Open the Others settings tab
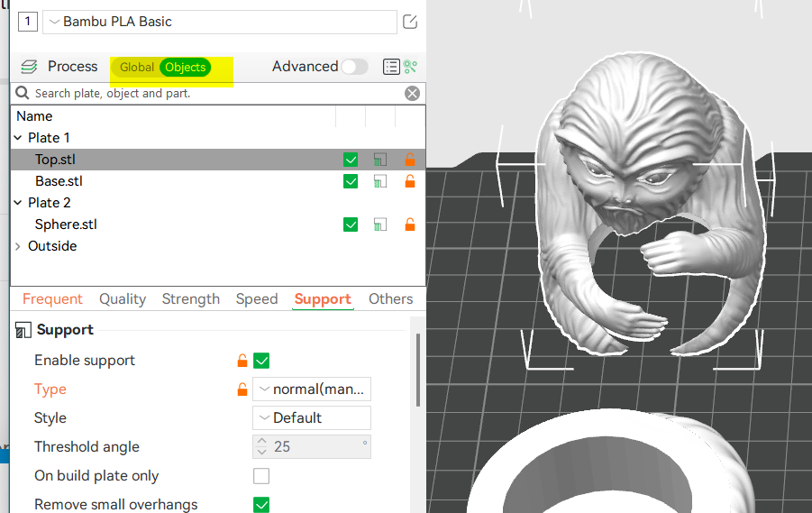Image resolution: width=812 pixels, height=513 pixels. (390, 299)
